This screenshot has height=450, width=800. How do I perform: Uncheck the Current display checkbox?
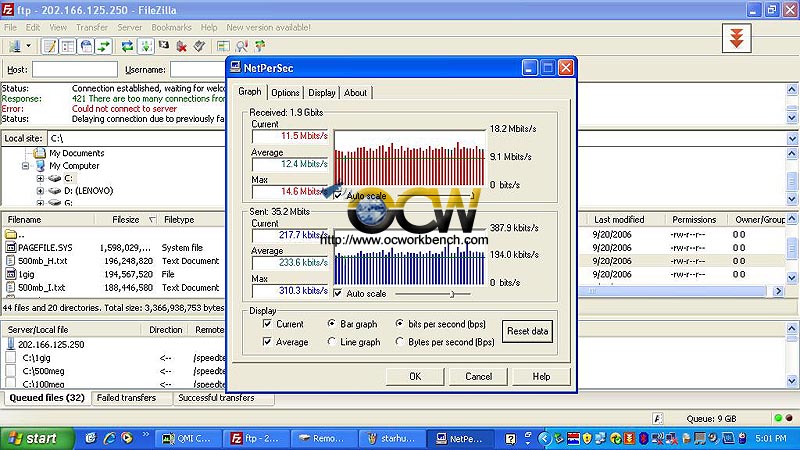267,323
